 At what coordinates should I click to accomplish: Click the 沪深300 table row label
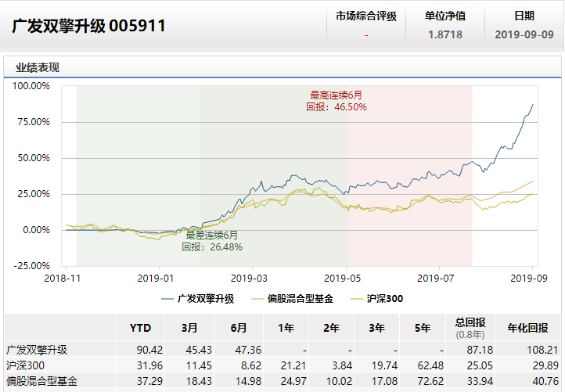[25, 365]
